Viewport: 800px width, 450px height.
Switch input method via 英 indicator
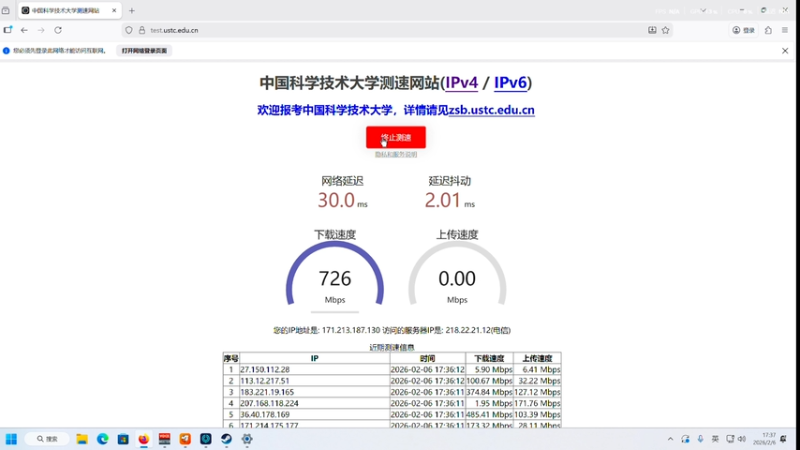[715, 439]
